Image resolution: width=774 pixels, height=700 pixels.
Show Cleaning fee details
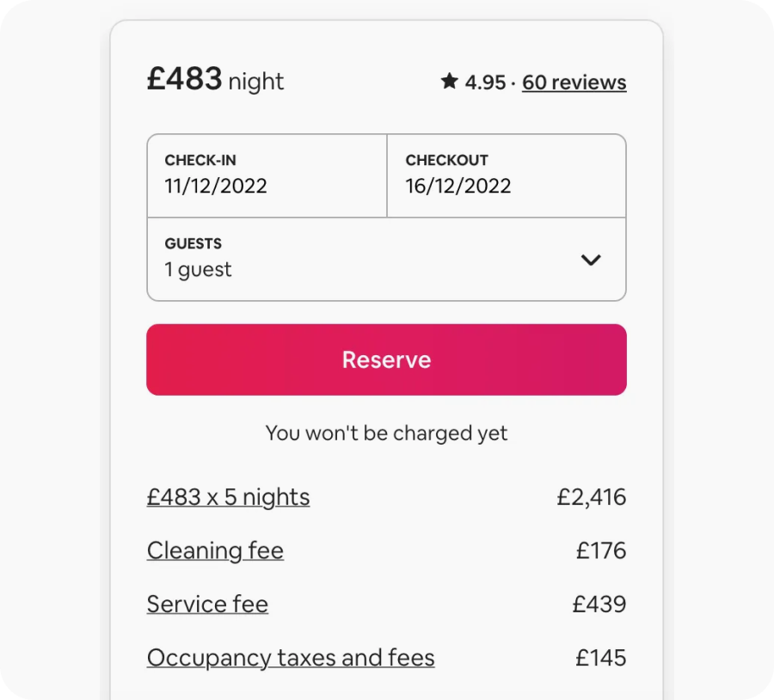pos(215,550)
